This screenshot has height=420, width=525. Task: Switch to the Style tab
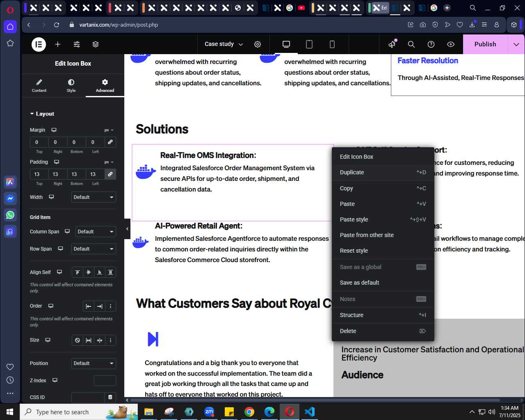(x=71, y=86)
